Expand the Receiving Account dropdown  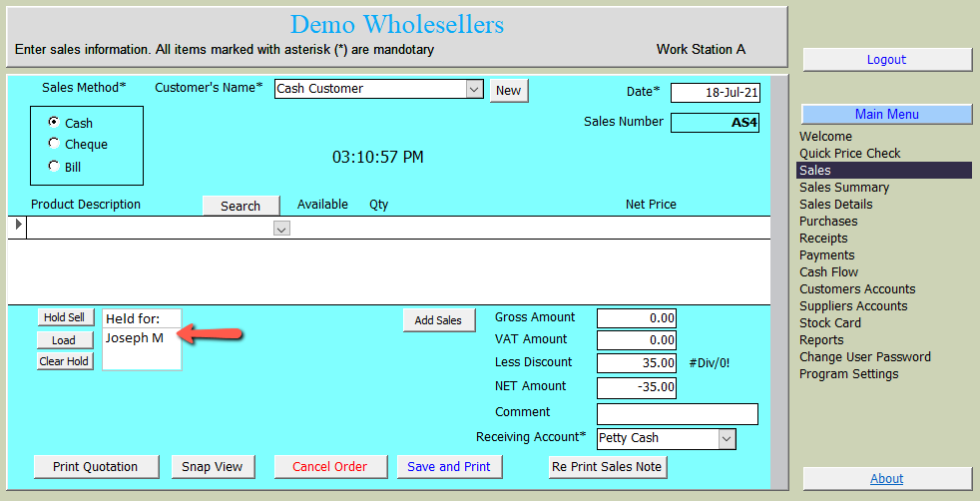(x=727, y=438)
